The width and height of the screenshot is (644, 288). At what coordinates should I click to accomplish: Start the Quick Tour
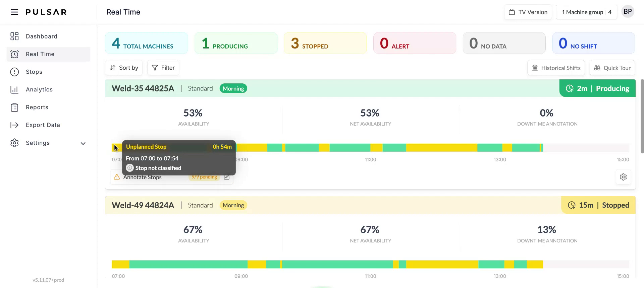click(612, 68)
